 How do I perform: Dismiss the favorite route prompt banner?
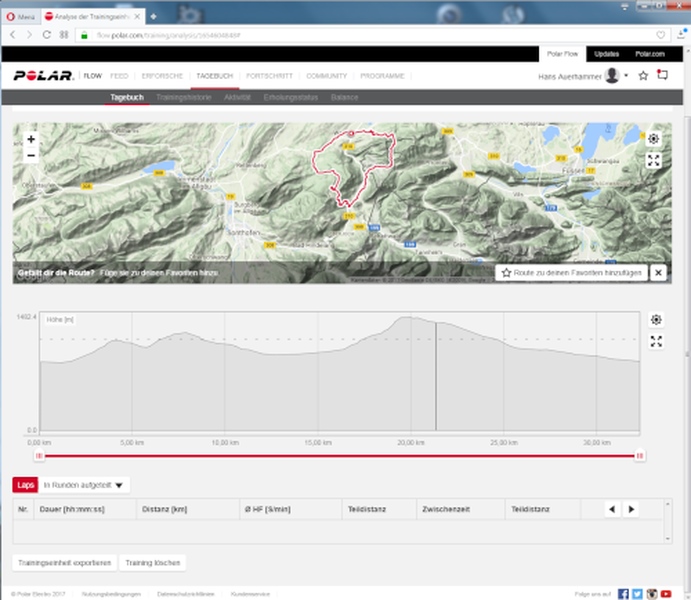coord(658,272)
